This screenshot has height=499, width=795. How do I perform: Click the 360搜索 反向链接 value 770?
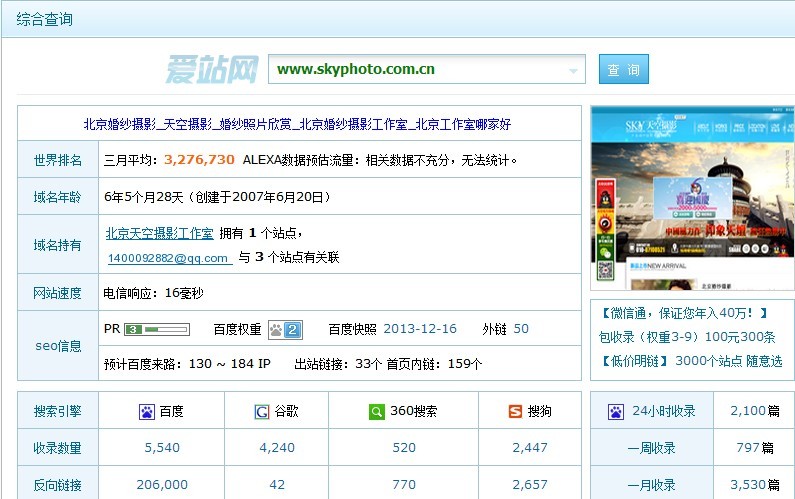(x=404, y=485)
